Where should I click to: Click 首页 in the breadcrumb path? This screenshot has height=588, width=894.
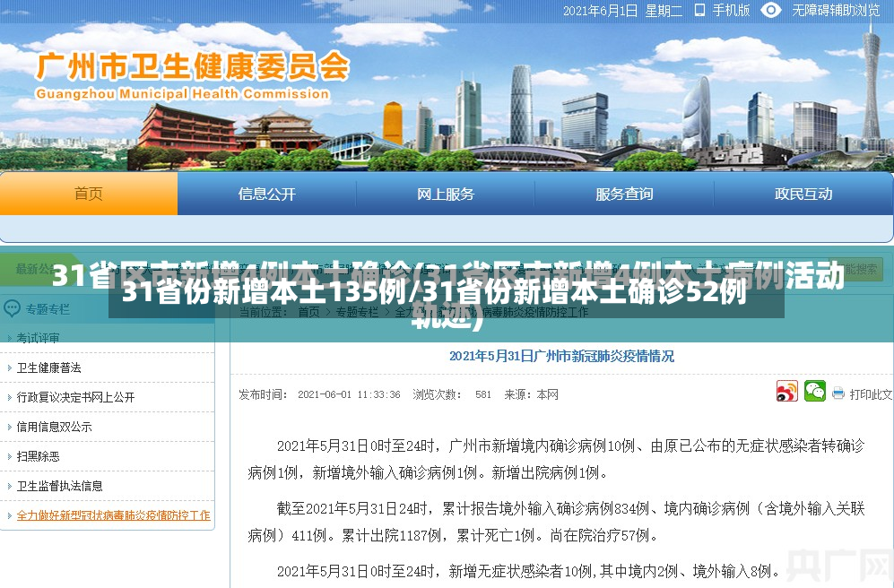pyautogui.click(x=308, y=312)
